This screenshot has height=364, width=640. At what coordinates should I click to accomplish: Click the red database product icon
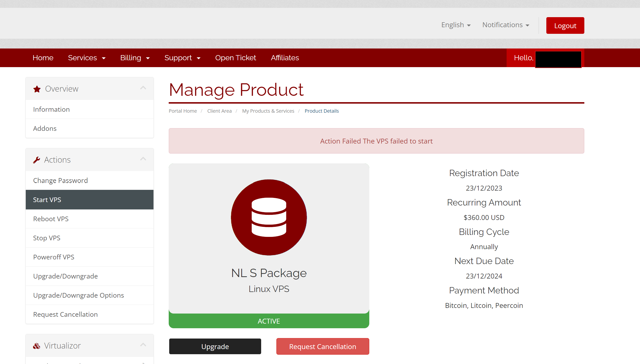point(269,217)
